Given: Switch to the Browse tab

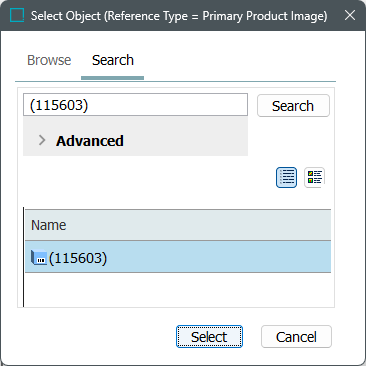Looking at the screenshot, I should [49, 60].
